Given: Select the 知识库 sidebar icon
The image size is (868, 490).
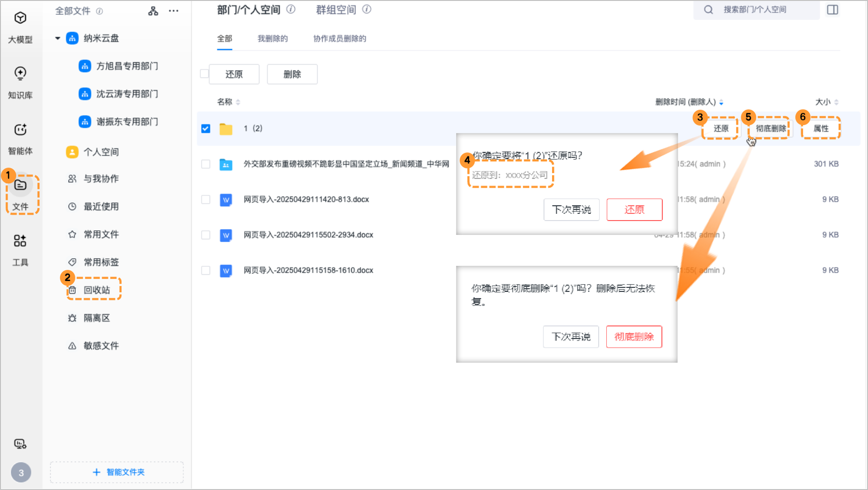Looking at the screenshot, I should (20, 83).
